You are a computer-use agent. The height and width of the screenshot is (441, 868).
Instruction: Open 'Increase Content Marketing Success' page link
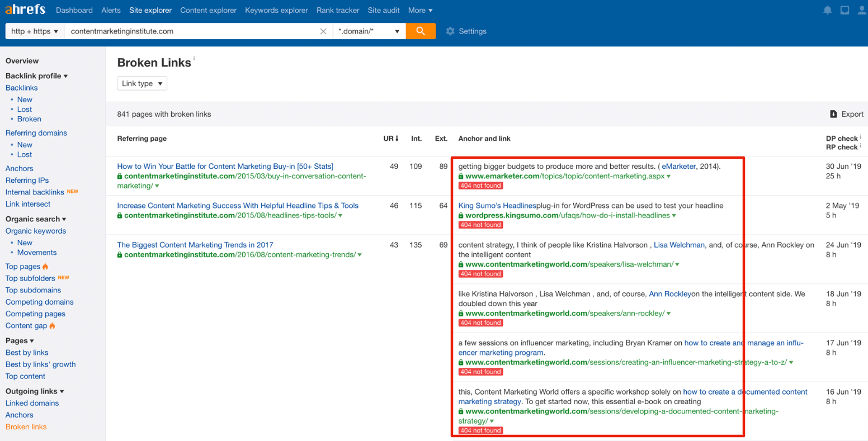(238, 206)
